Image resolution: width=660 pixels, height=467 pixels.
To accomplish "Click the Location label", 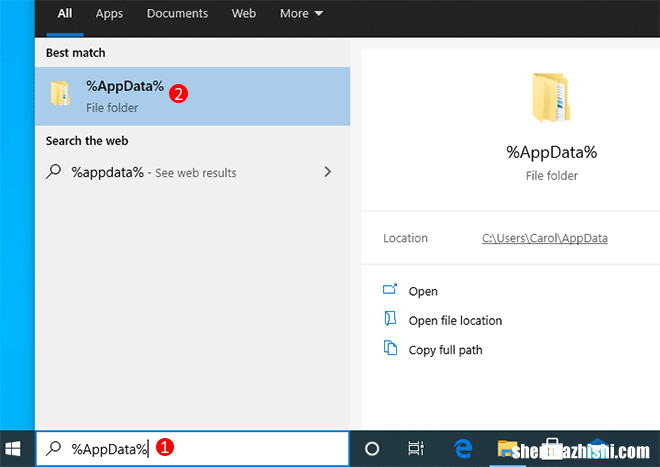I will [405, 238].
